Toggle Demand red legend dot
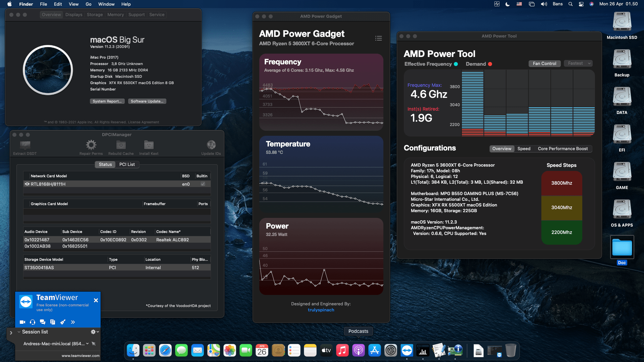Image resolution: width=644 pixels, height=362 pixels. coord(490,64)
